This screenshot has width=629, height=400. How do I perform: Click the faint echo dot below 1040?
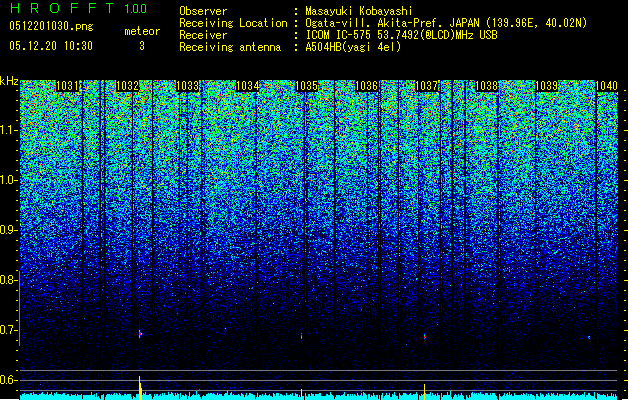pos(589,337)
